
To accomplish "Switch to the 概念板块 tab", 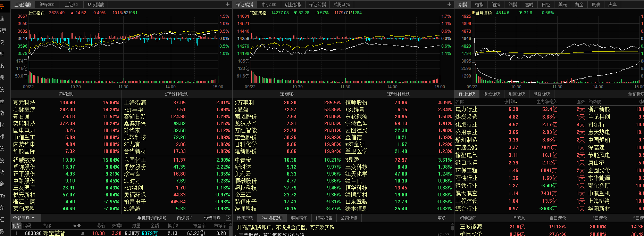I will pos(492,94).
